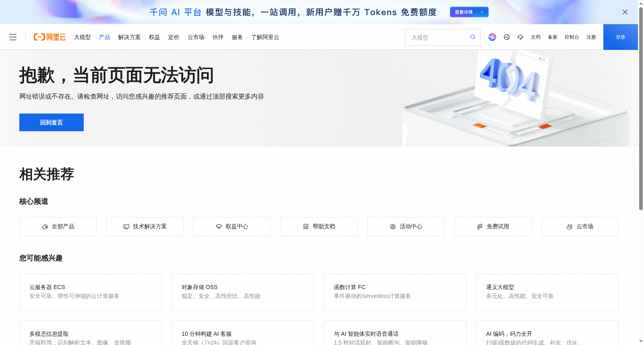Click the customer support headset icon

pos(520,37)
